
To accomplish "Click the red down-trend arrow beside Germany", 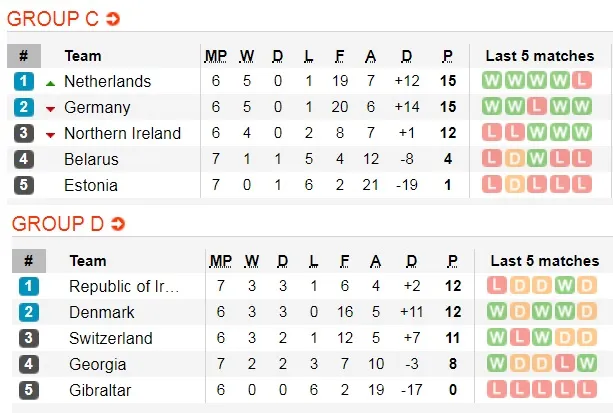I will [x=50, y=108].
